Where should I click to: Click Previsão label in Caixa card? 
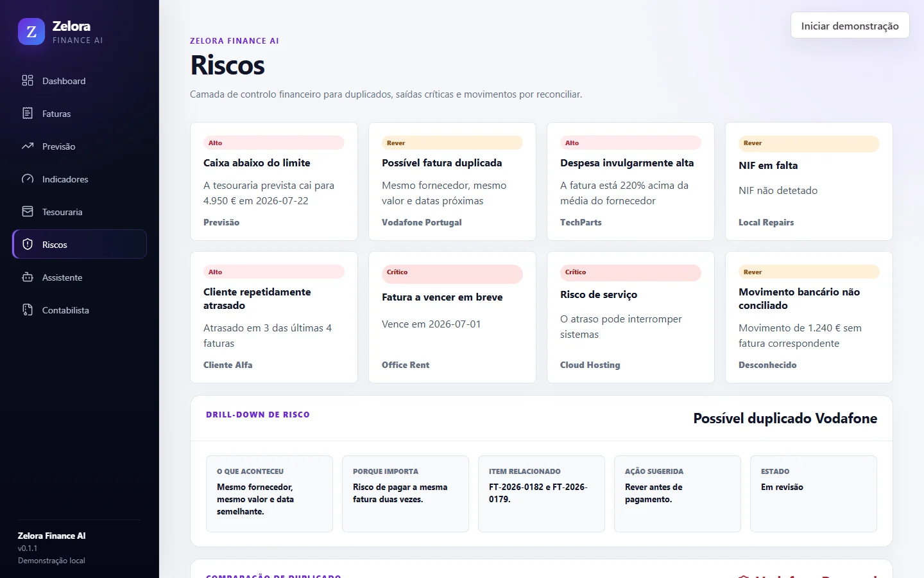click(x=221, y=222)
